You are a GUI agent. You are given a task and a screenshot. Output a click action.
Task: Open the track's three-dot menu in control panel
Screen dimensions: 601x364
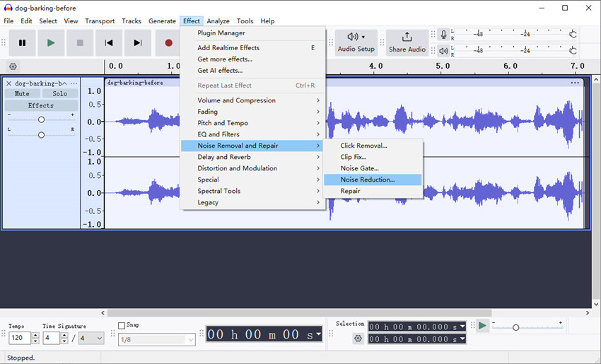click(74, 83)
